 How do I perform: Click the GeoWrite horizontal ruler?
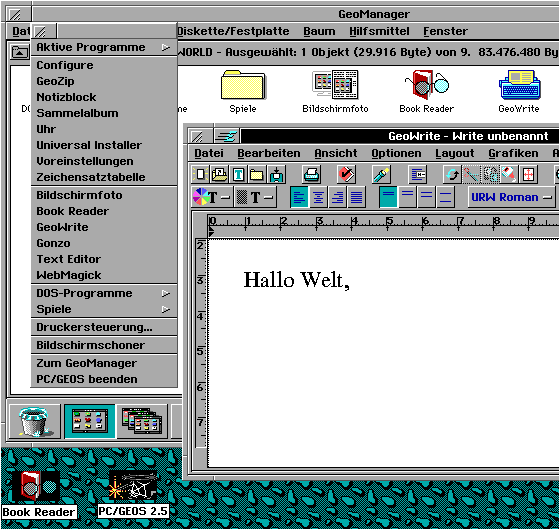pos(383,225)
